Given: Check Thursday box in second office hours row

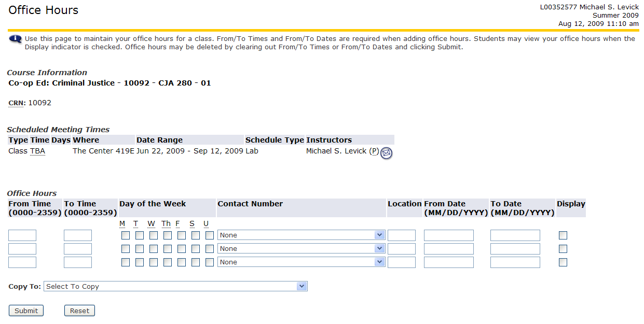Looking at the screenshot, I should (168, 249).
